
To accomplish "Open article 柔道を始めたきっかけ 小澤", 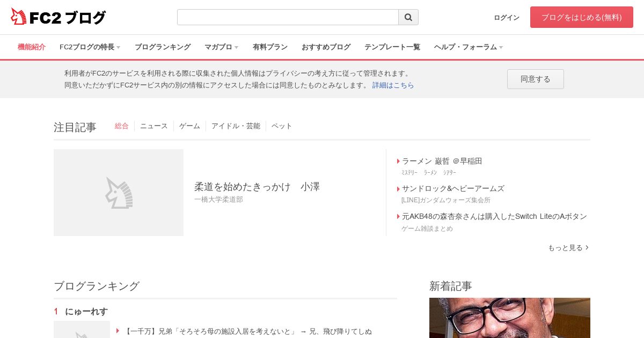I will (257, 187).
